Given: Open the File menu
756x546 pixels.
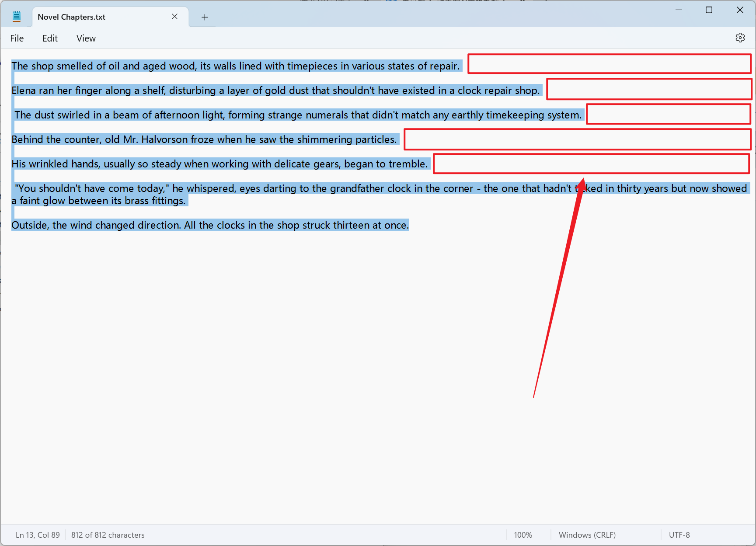Looking at the screenshot, I should 17,38.
